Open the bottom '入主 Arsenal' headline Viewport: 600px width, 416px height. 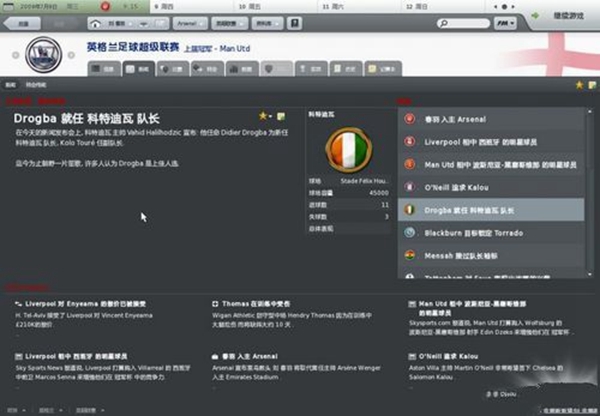pos(249,356)
